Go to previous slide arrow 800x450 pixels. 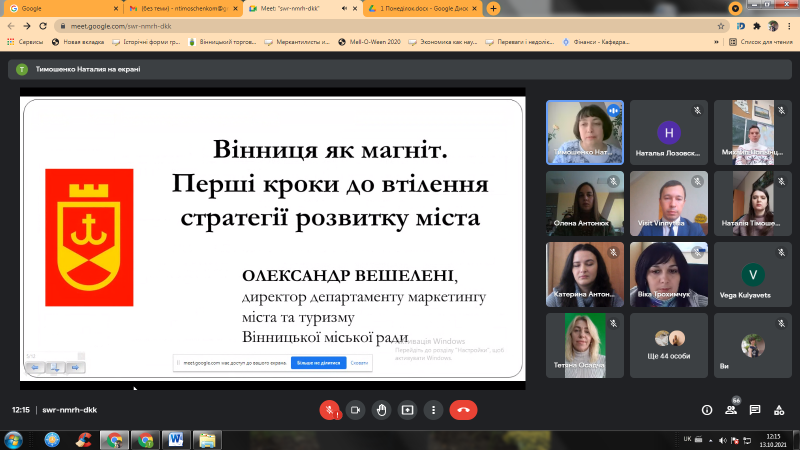pyautogui.click(x=35, y=367)
